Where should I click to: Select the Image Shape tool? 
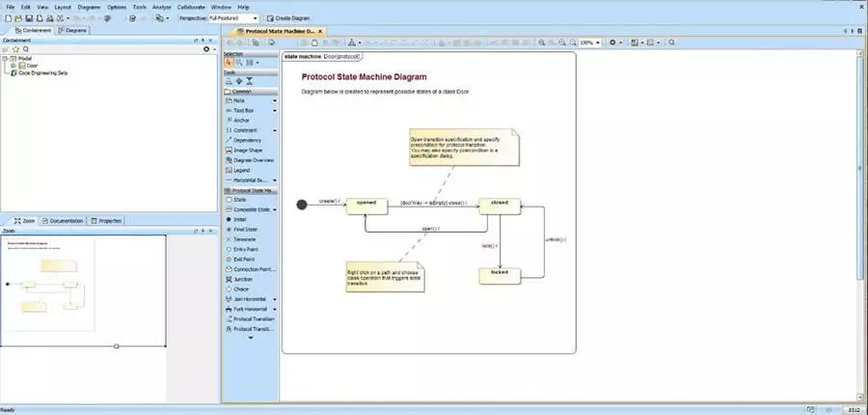click(x=244, y=151)
